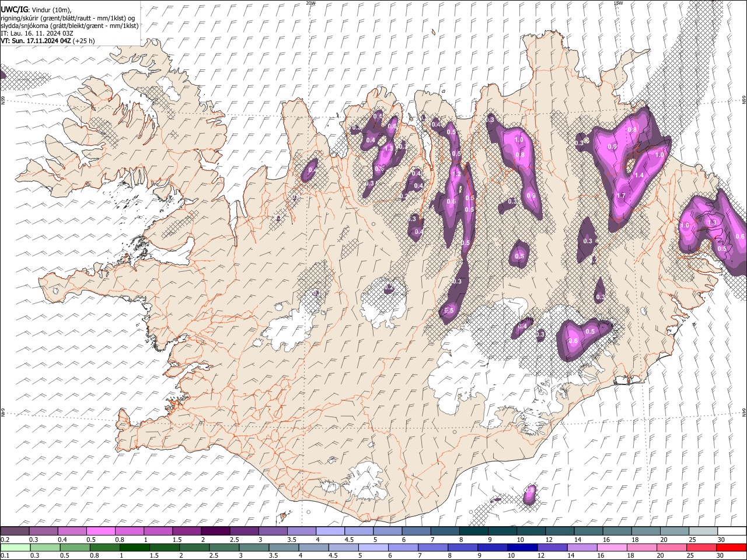Click the 15W longitude label at top
Image resolution: width=747 pixels, height=560 pixels.
click(618, 3)
